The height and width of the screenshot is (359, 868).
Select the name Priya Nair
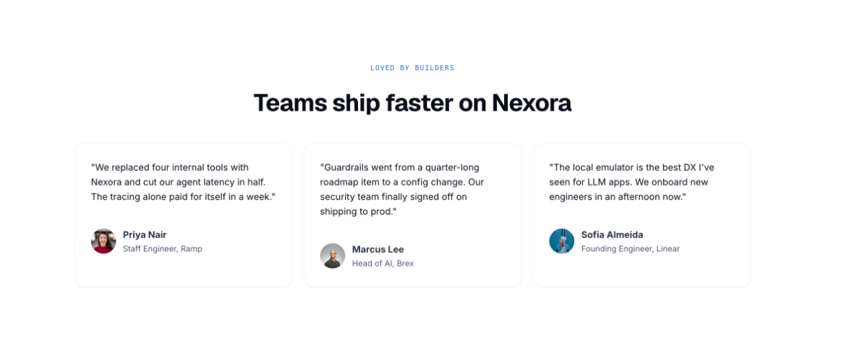[x=145, y=235]
